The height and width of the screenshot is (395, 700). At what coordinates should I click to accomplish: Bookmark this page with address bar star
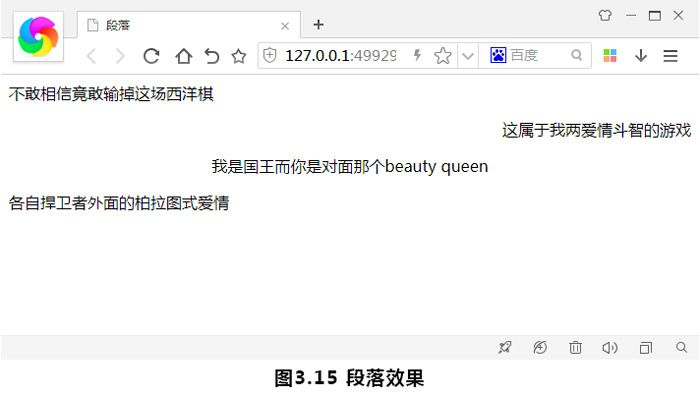click(443, 56)
